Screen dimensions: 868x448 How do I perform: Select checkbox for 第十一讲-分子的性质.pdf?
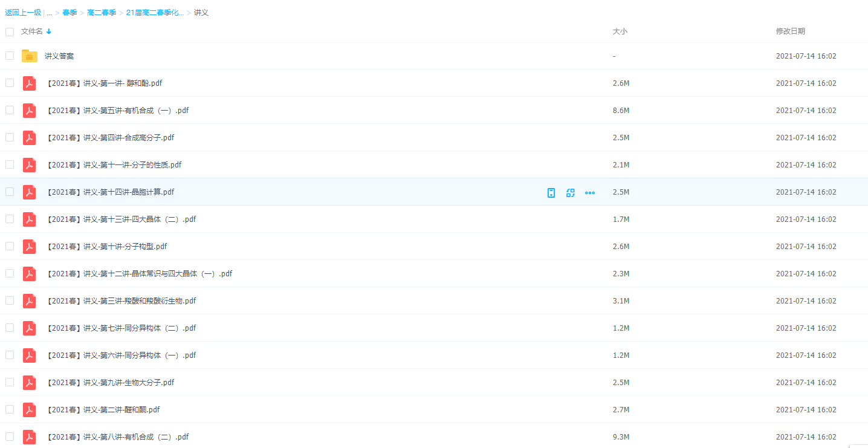coord(10,164)
